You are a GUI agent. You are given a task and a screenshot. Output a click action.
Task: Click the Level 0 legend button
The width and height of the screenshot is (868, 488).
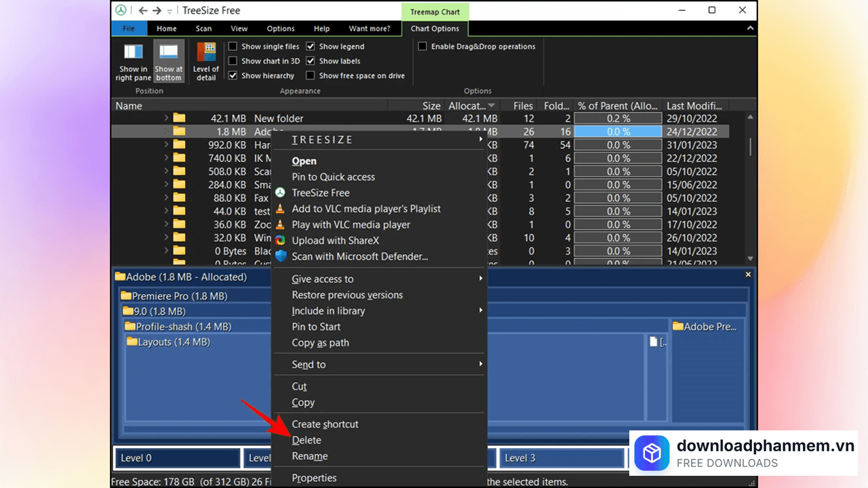[178, 458]
